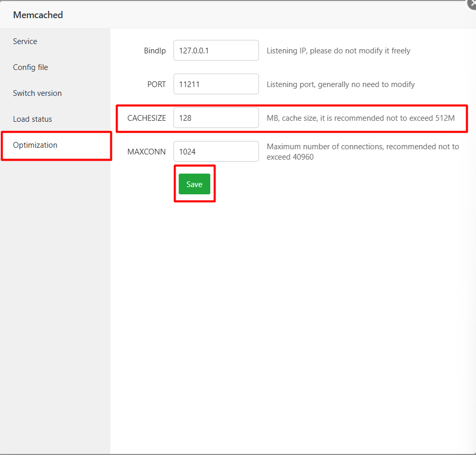Close the Memcached settings window
The image size is (476, 455).
pos(472,4)
